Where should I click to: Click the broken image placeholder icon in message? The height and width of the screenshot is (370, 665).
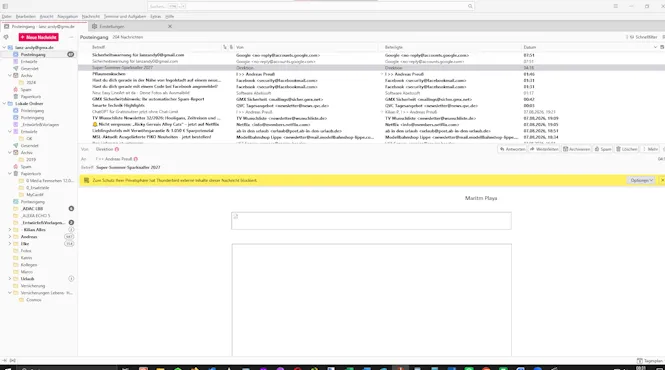coord(236,216)
